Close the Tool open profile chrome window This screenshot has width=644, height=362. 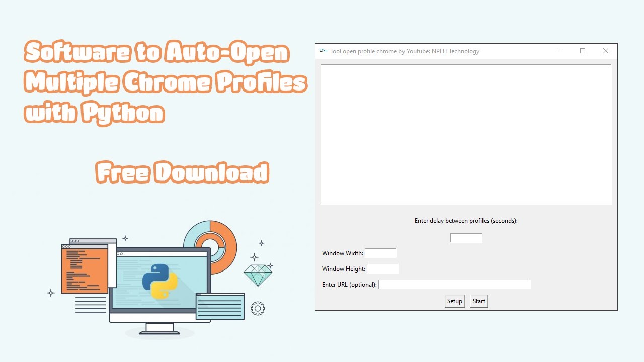[606, 51]
